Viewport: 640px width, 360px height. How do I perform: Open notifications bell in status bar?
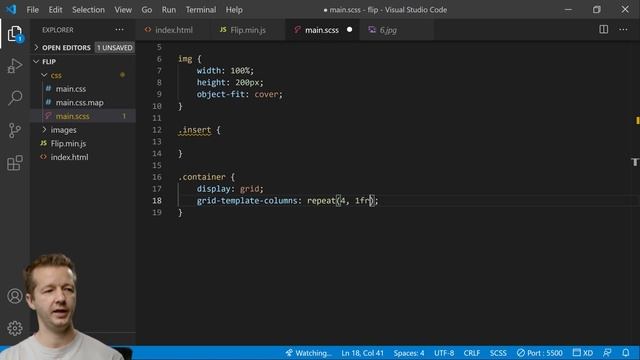coord(626,353)
